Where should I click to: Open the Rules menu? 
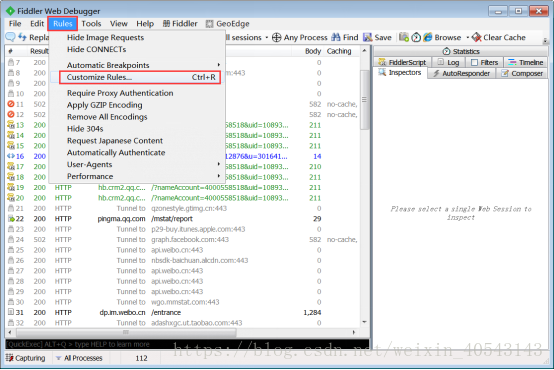click(x=63, y=24)
